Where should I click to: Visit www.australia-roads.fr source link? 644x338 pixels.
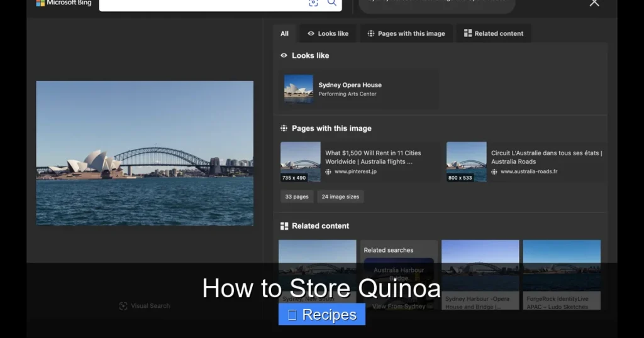[x=529, y=172]
